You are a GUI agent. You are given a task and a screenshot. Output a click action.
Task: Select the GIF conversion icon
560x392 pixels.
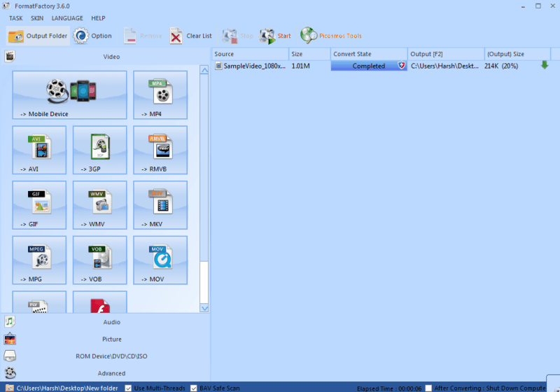click(x=39, y=205)
